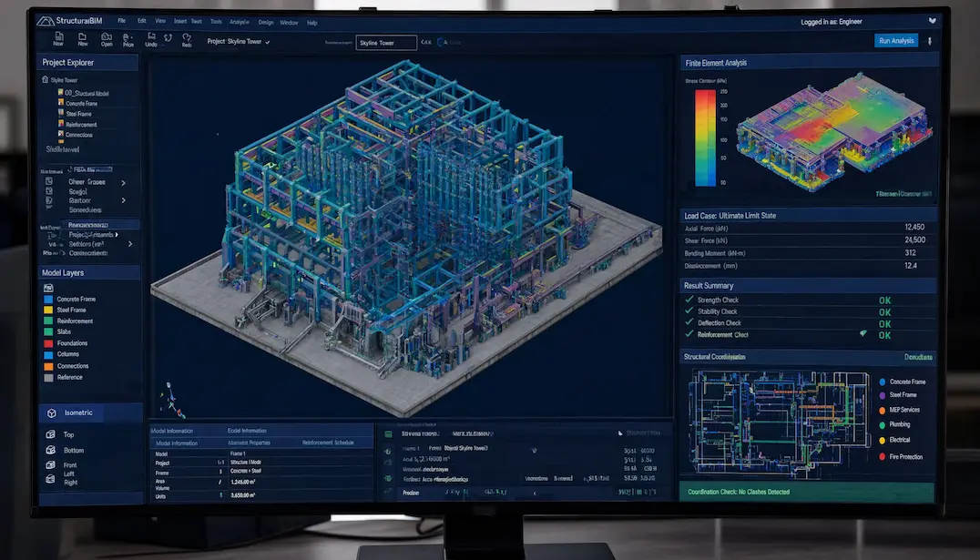This screenshot has width=980, height=560.
Task: Click the Undo toolbar icon
Action: click(151, 36)
